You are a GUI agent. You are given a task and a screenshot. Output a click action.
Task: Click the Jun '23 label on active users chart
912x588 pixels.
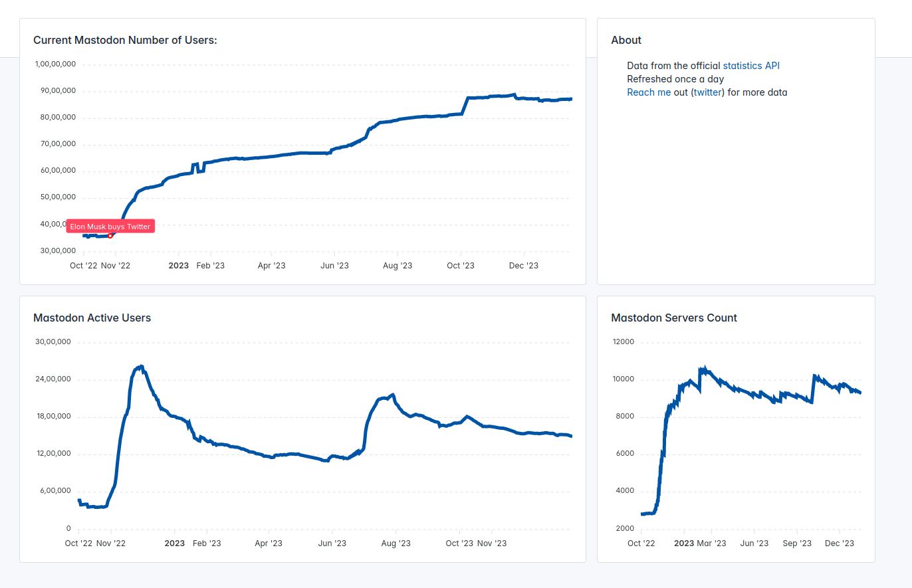pos(332,543)
